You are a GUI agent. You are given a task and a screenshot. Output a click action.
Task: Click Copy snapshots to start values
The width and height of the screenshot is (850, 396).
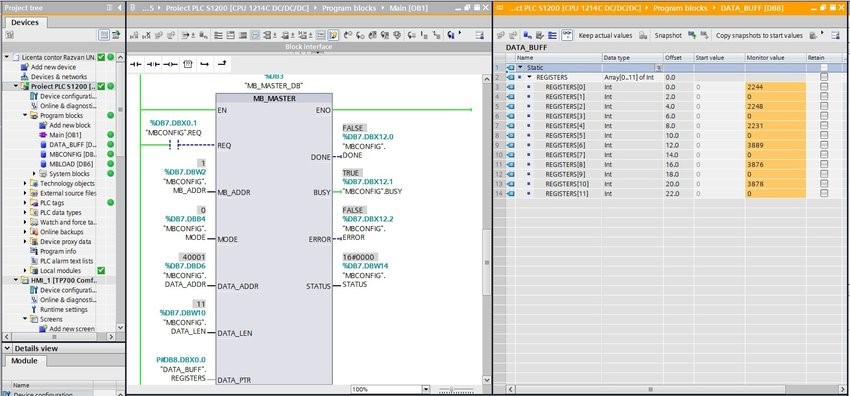pyautogui.click(x=759, y=35)
